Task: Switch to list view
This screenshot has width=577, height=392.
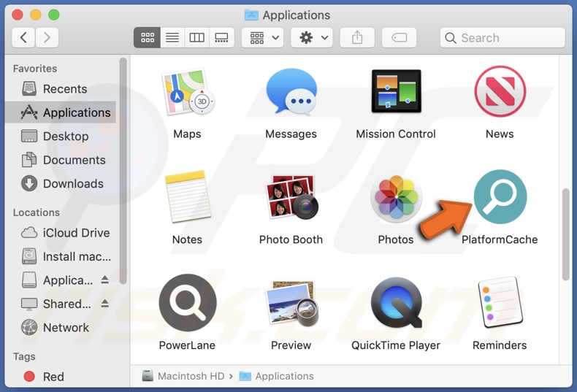Action: coord(172,37)
